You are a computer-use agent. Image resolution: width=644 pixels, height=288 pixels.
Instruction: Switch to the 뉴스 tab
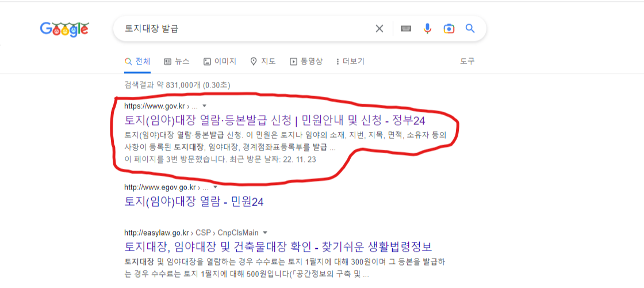coord(177,62)
